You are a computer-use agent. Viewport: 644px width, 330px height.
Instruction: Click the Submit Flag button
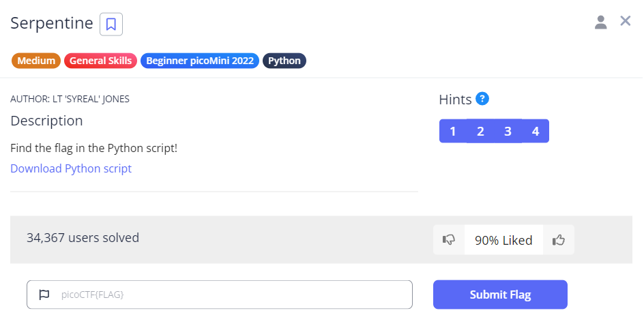point(500,295)
